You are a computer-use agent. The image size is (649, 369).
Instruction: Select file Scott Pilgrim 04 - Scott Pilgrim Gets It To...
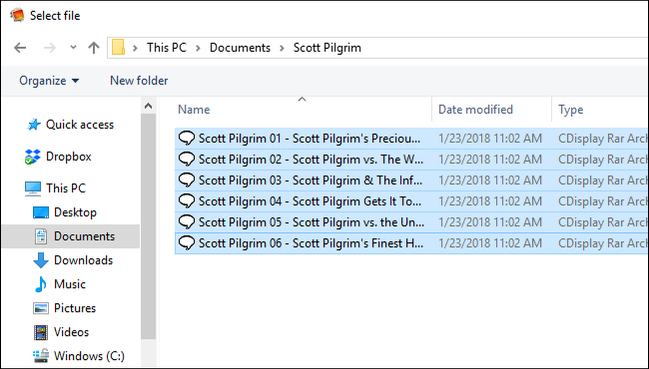click(310, 201)
